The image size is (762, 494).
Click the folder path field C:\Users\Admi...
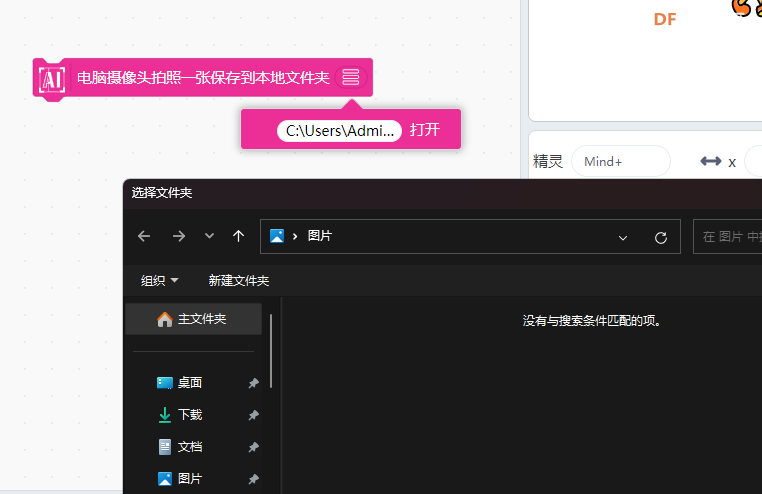point(339,131)
